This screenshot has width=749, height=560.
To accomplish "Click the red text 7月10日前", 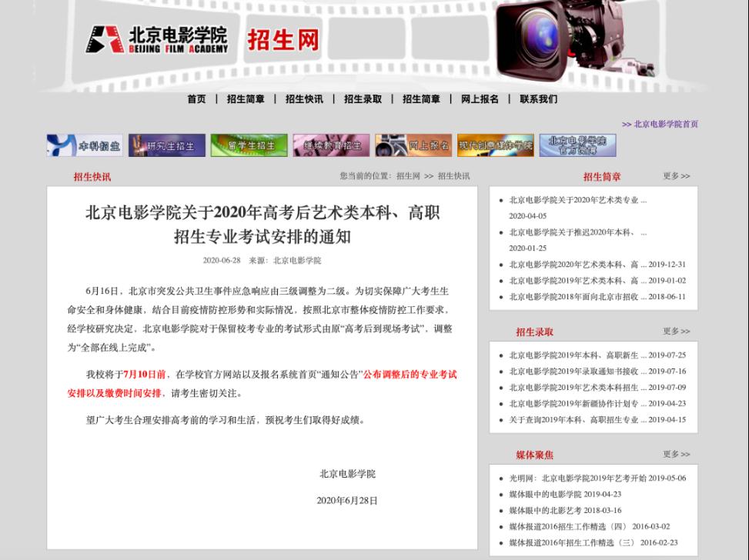I will [144, 375].
